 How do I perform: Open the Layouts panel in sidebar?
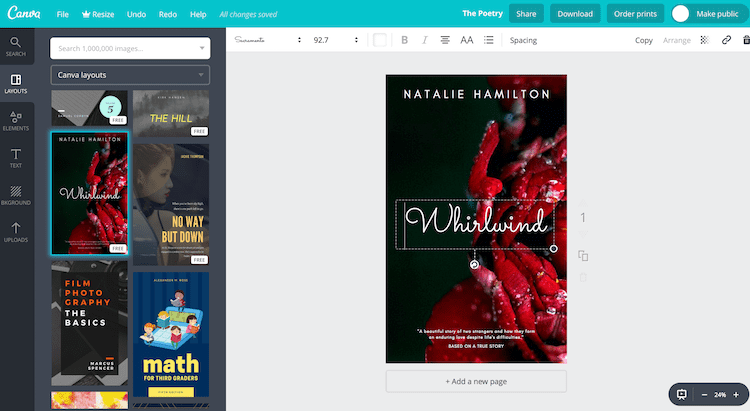[x=16, y=84]
